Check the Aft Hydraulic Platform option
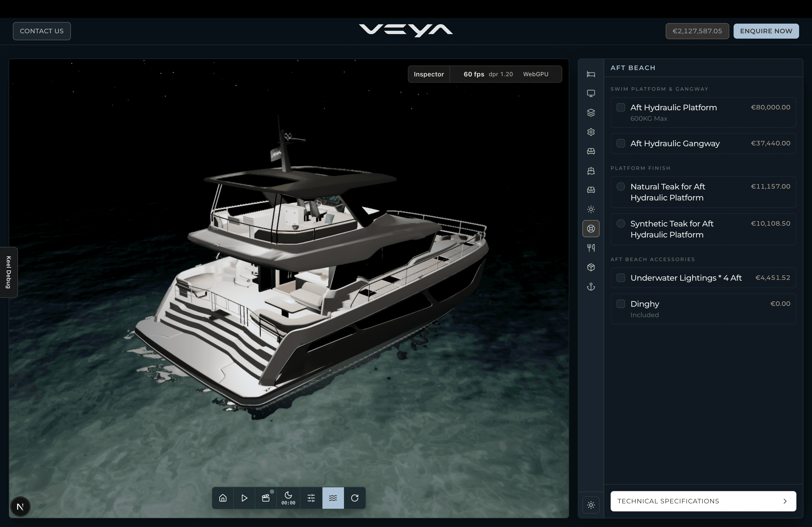 tap(621, 107)
